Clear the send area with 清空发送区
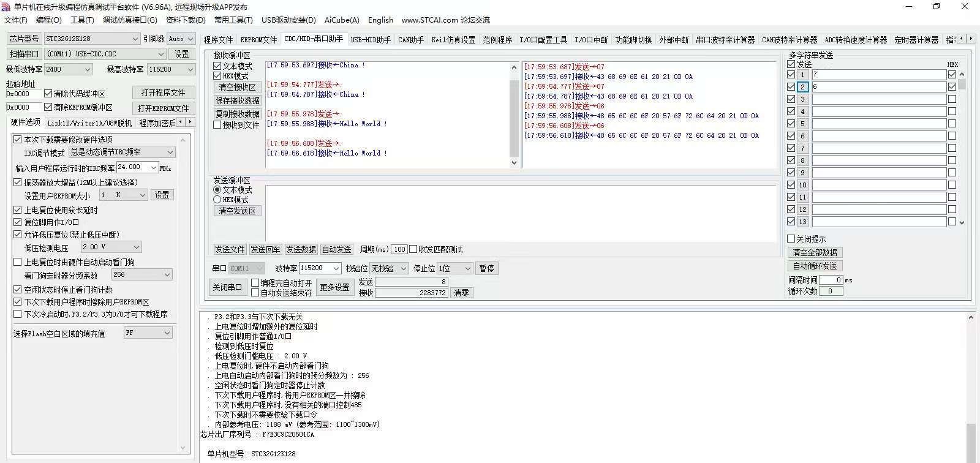The width and height of the screenshot is (980, 463). (x=238, y=211)
